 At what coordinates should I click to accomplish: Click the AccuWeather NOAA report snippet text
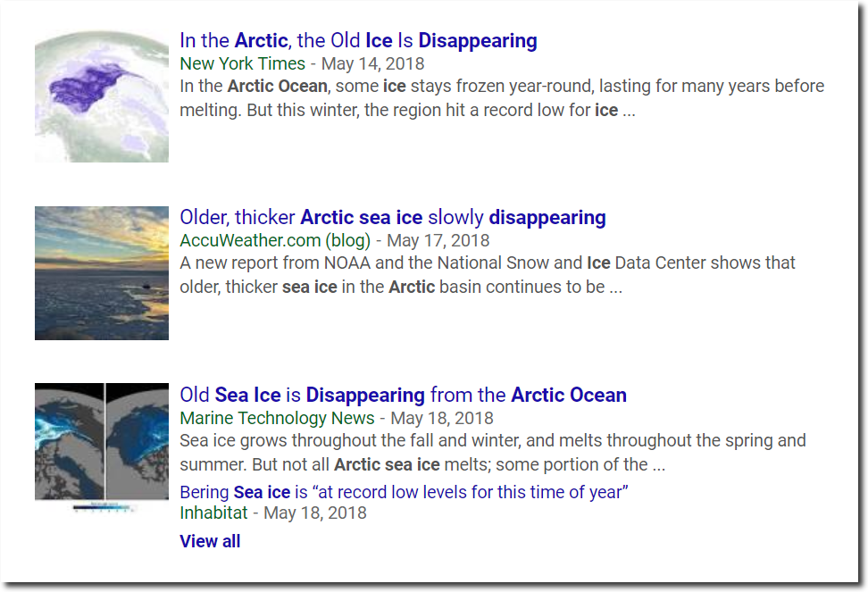(488, 275)
